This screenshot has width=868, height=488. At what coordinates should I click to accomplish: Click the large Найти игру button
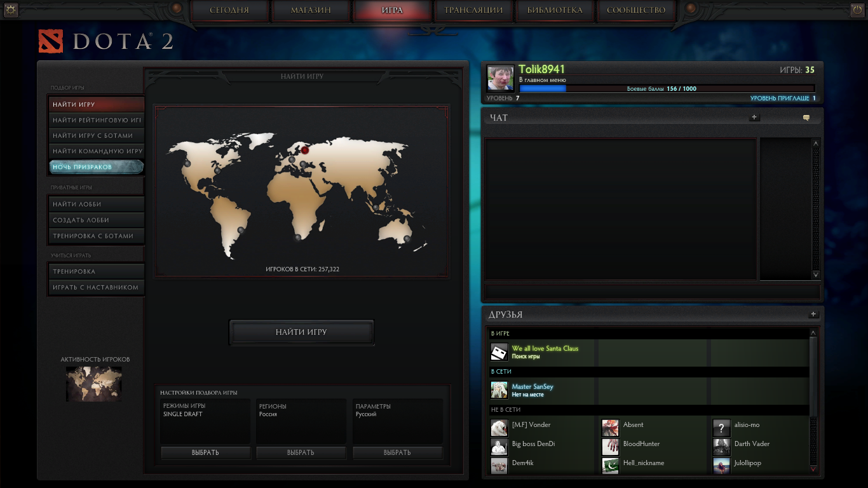coord(301,332)
